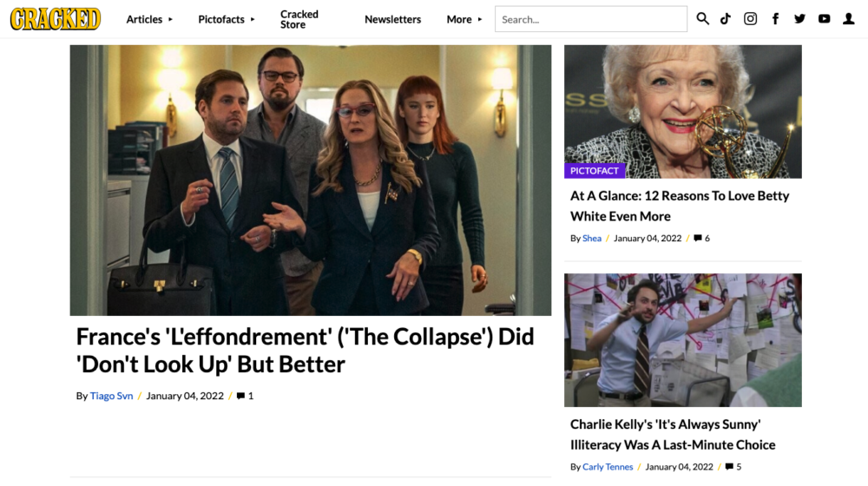Visit the Facebook icon link

(x=775, y=19)
